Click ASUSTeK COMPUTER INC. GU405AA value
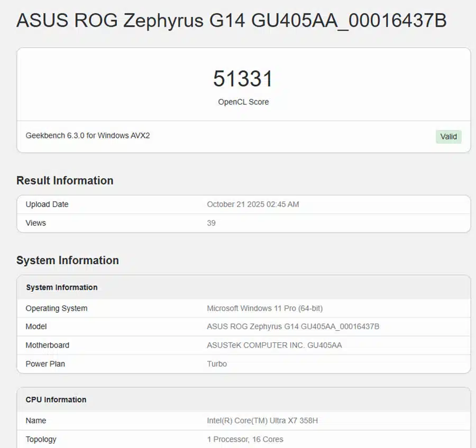Image resolution: width=476 pixels, height=448 pixels. (274, 345)
